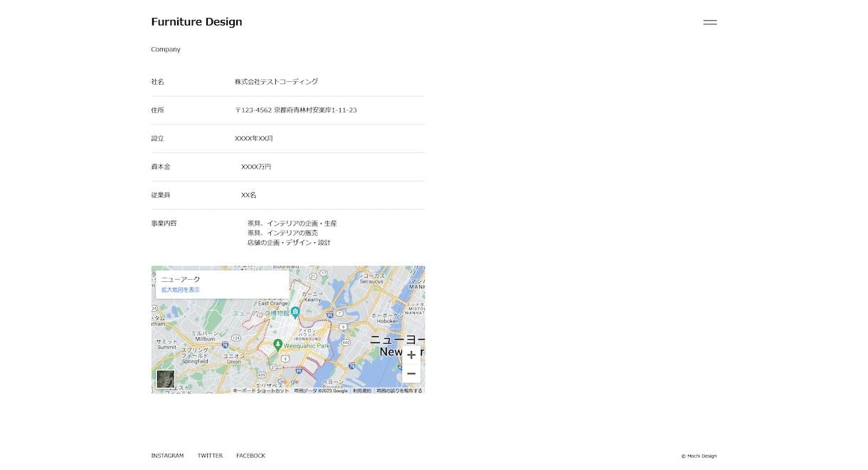Viewport: 868px width, 470px height.
Task: Click the 資本金 row label
Action: click(x=161, y=167)
